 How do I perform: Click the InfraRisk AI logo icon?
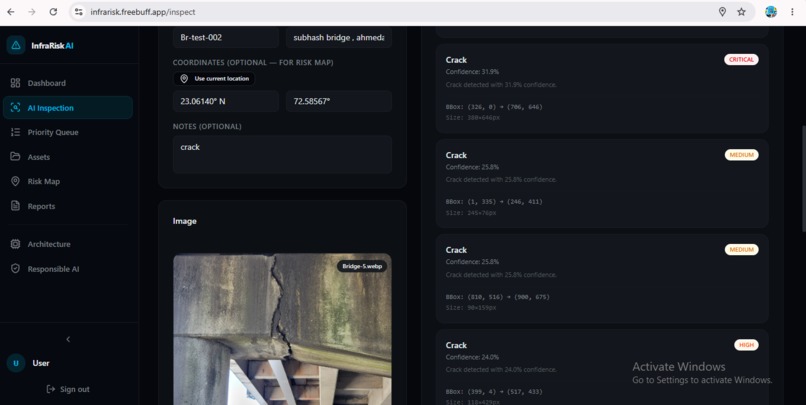point(16,45)
